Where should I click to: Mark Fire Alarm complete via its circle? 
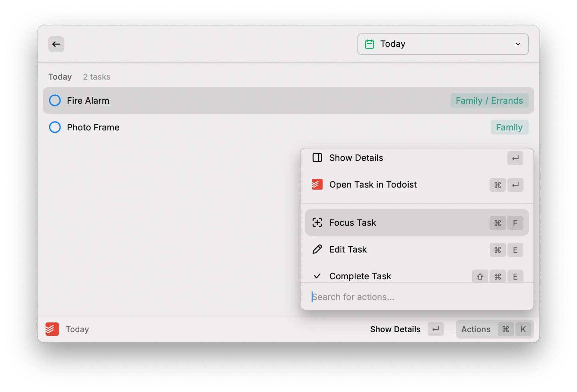tap(55, 100)
